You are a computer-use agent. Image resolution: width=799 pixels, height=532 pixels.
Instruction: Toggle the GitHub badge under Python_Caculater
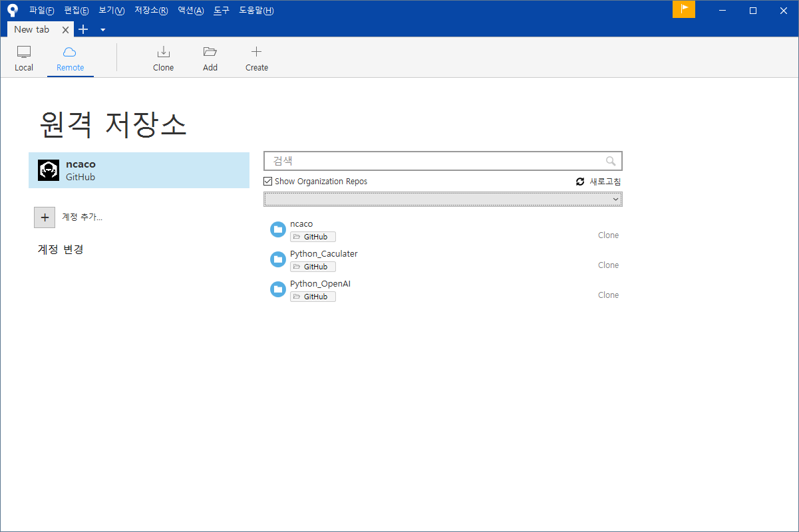pyautogui.click(x=312, y=266)
